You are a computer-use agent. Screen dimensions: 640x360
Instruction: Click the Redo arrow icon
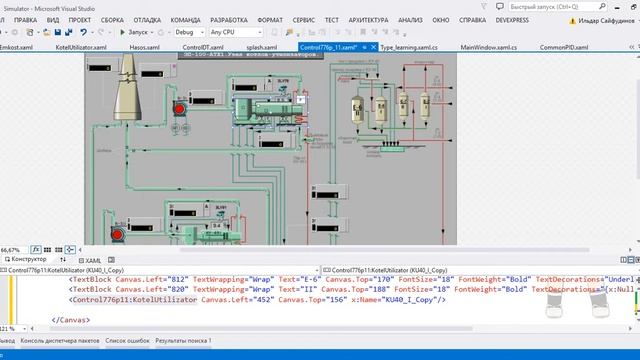tap(101, 32)
